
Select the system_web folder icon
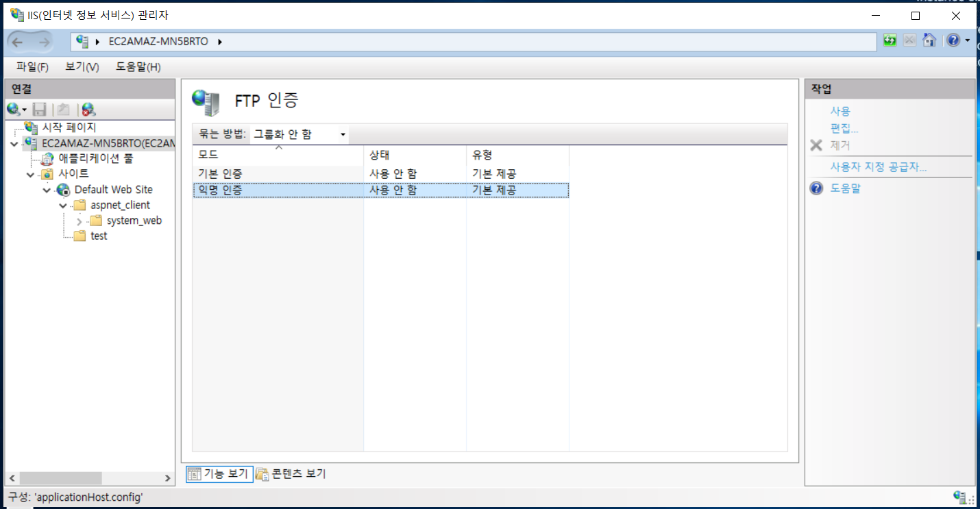[x=96, y=221]
